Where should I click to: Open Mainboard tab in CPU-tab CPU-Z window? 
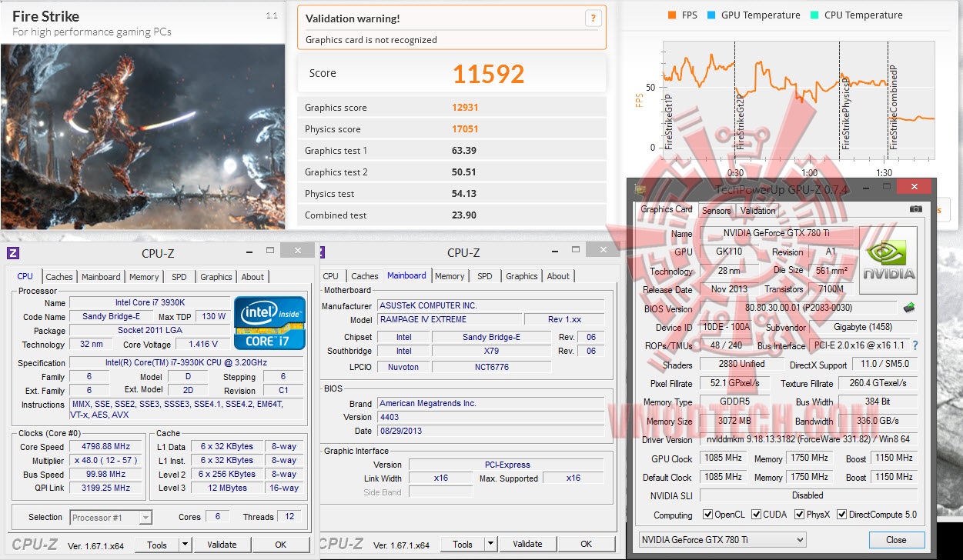pyautogui.click(x=101, y=277)
